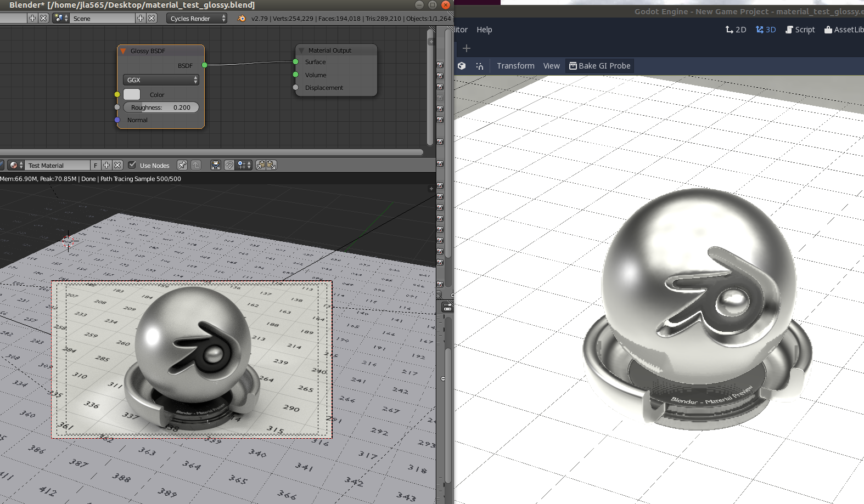Delete the Scene with X button

pos(152,18)
